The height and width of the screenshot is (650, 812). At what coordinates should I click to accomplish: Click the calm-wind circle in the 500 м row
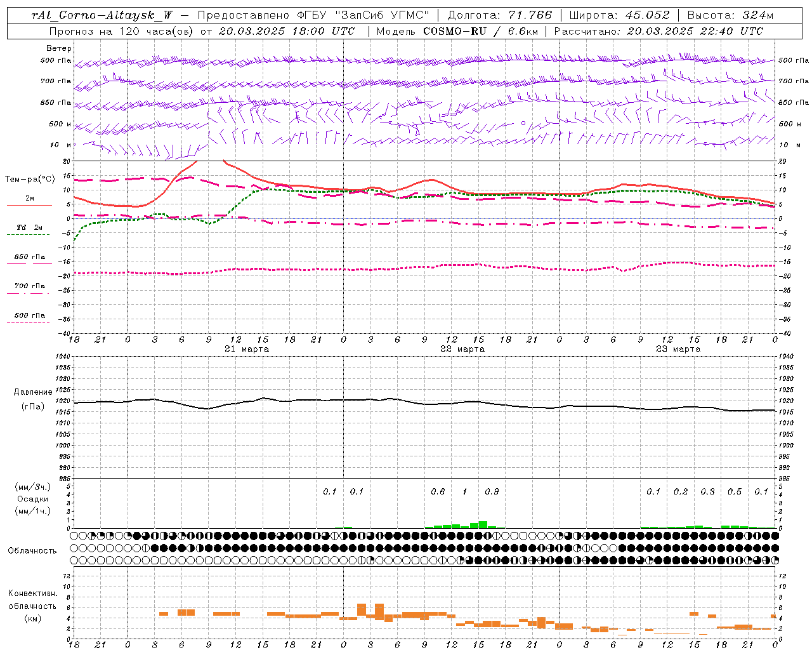[523, 123]
